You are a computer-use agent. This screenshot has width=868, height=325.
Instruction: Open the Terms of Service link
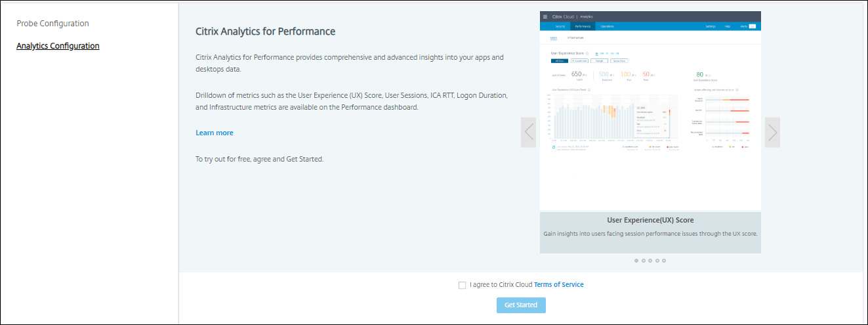558,285
